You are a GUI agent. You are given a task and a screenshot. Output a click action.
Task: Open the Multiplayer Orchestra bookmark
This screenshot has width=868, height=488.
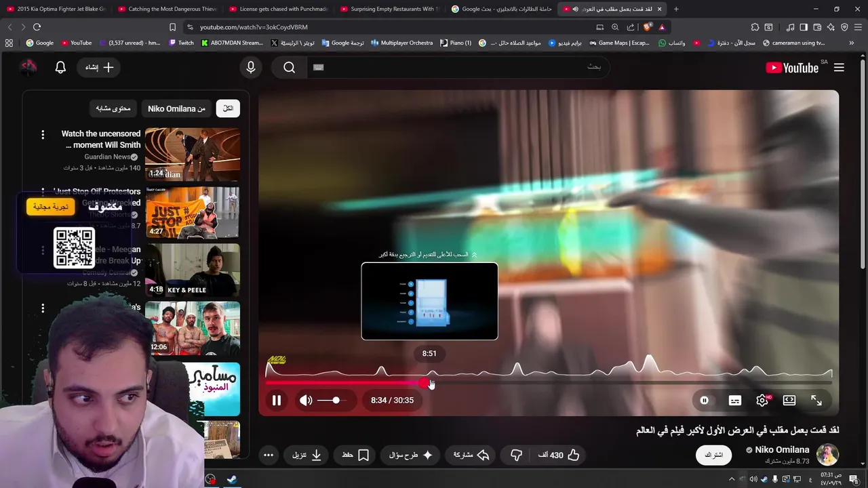401,43
